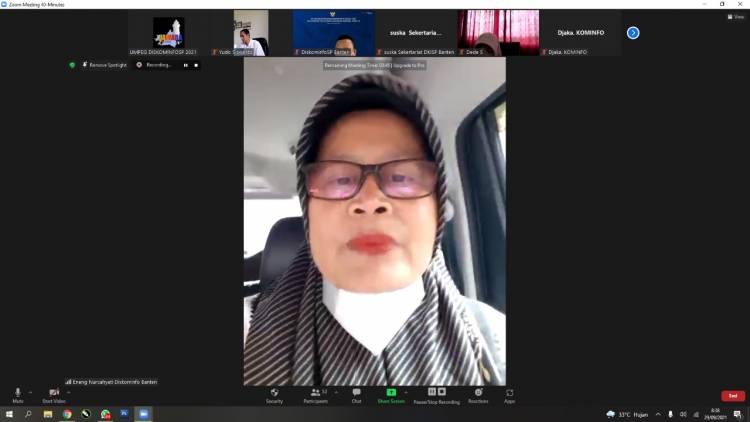The image size is (750, 422).
Task: Select the Yudo participant video thumbnail
Action: 251,32
